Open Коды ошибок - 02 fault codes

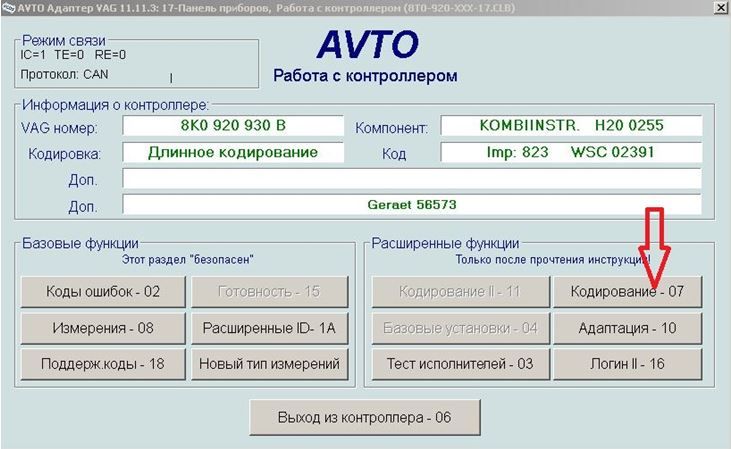[103, 291]
